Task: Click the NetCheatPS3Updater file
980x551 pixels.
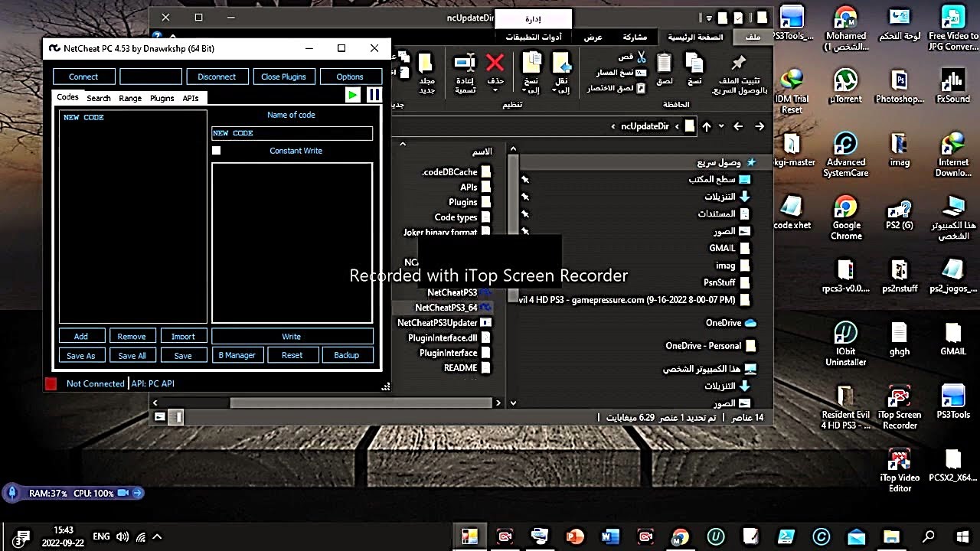Action: [444, 322]
